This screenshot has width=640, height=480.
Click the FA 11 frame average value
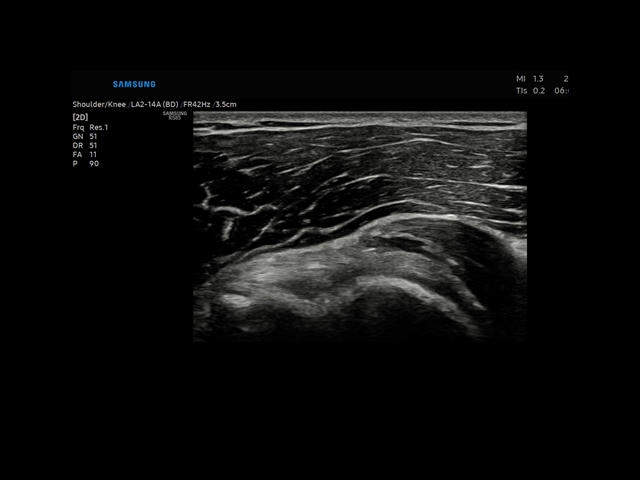(85, 155)
